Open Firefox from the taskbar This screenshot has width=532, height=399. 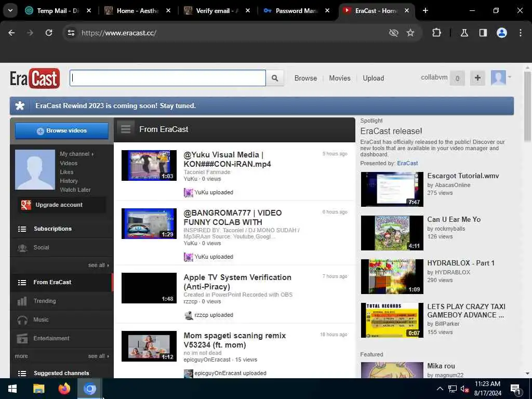(x=64, y=389)
